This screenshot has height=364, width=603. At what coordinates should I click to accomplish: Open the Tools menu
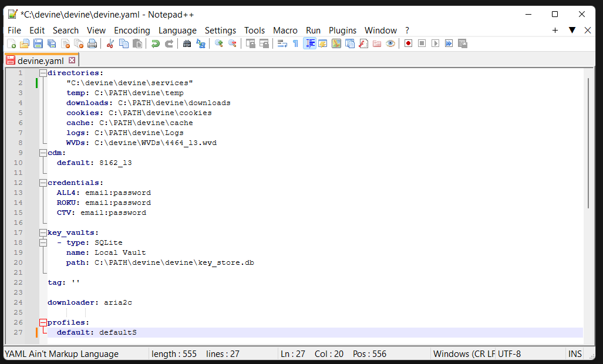(x=255, y=31)
